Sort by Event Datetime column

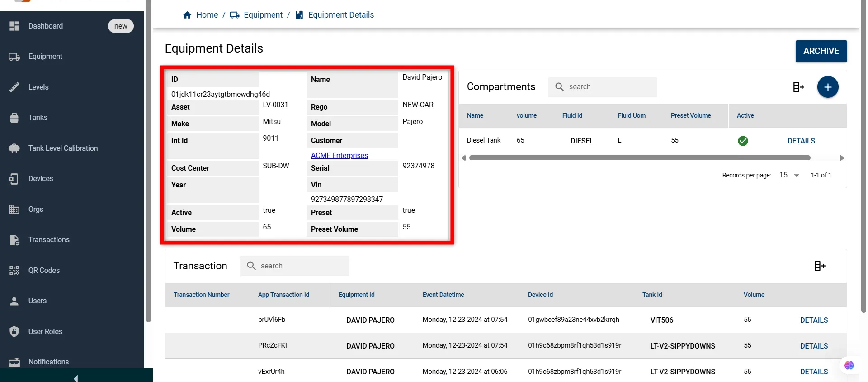(x=443, y=295)
